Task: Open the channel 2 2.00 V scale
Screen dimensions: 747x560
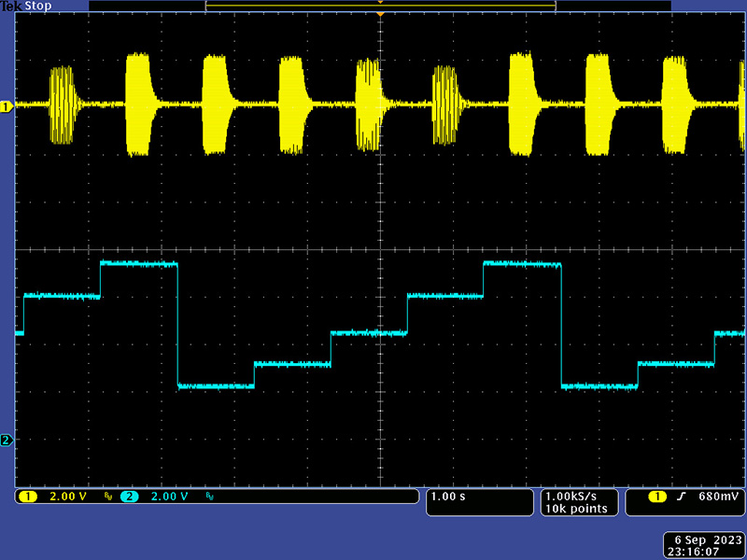Action: click(170, 497)
